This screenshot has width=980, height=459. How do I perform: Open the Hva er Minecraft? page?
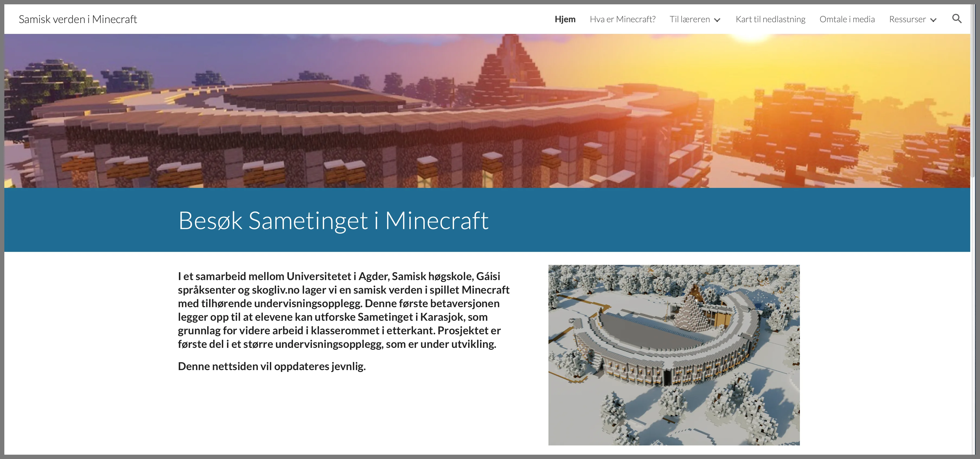[623, 20]
